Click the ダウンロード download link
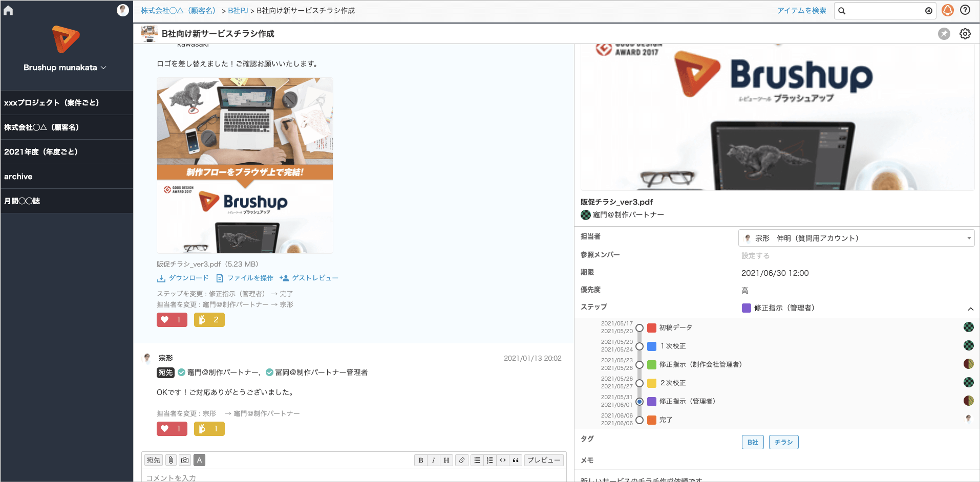Viewport: 980px width, 482px height. [x=183, y=278]
